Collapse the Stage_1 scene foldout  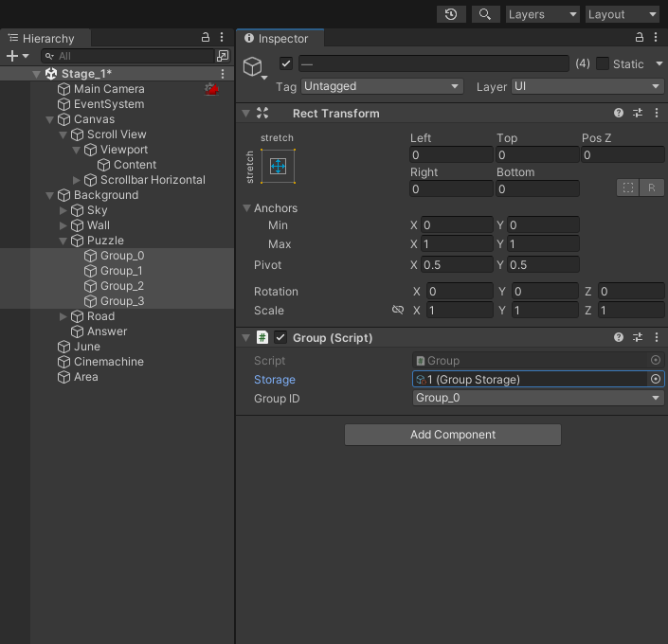pos(37,74)
